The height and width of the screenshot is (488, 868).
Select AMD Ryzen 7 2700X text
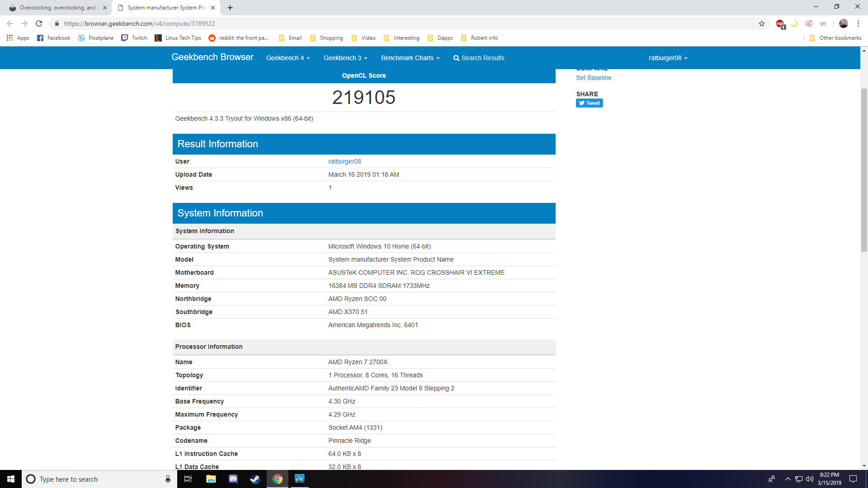(x=358, y=362)
